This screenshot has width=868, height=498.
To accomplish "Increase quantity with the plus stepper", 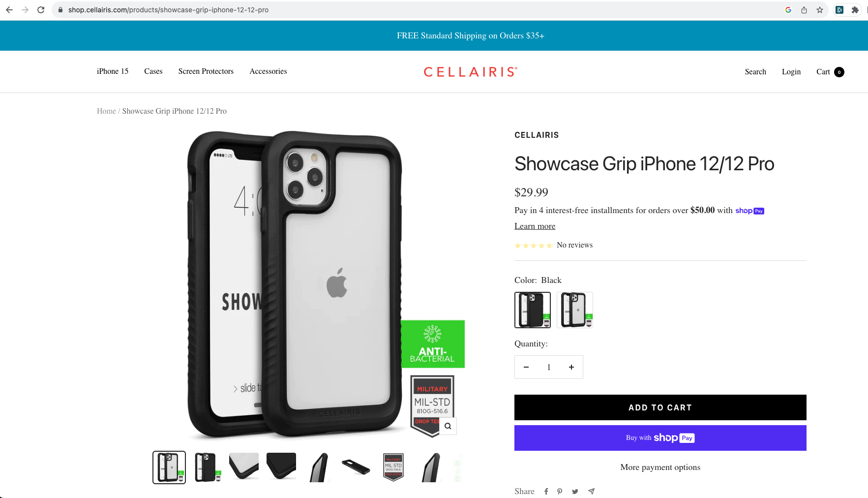I will [571, 367].
